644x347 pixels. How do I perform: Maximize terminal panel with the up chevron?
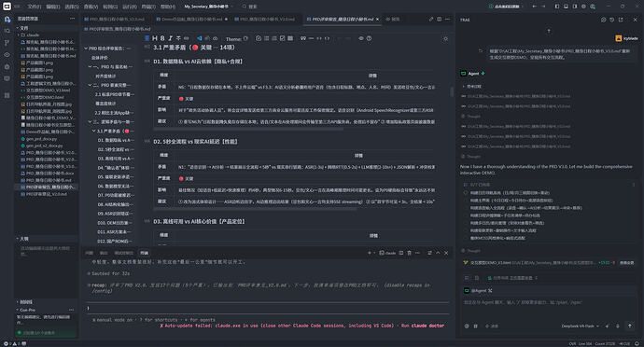438,253
